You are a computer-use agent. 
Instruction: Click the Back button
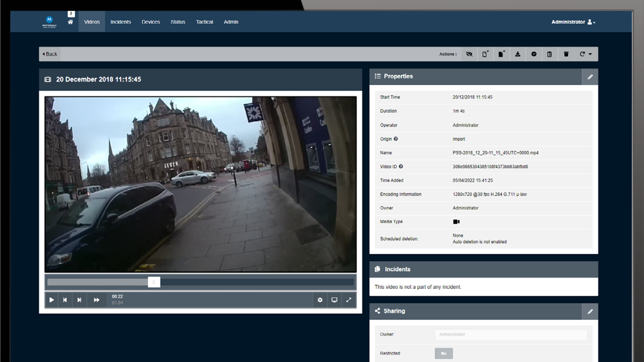click(50, 54)
